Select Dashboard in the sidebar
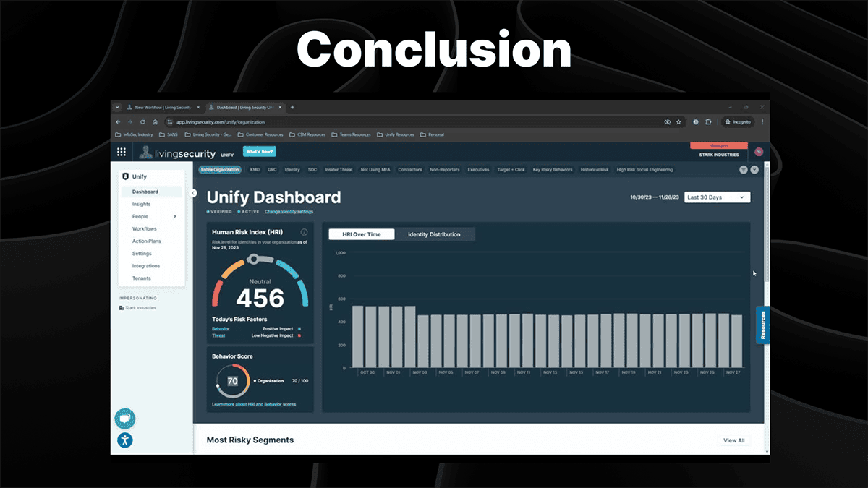The width and height of the screenshot is (868, 488). (x=153, y=192)
